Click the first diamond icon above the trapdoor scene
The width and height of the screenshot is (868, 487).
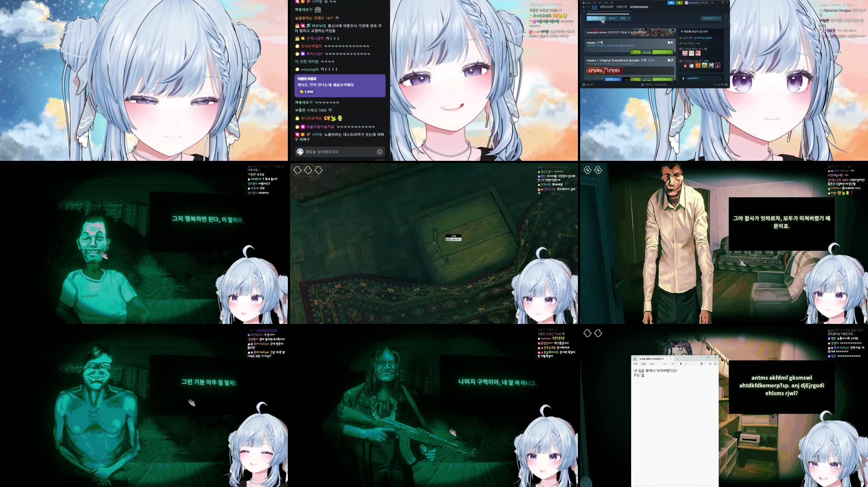(x=297, y=170)
